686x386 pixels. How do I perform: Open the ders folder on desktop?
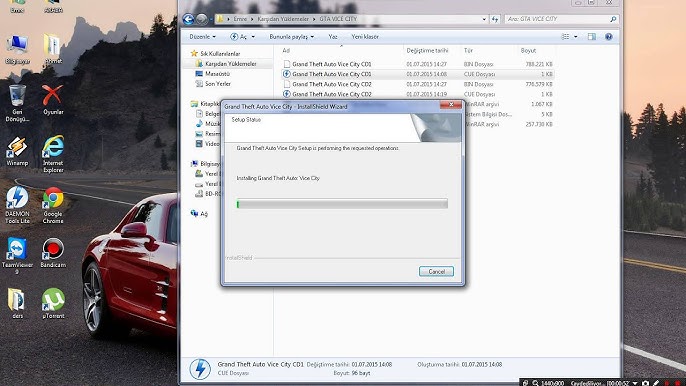pyautogui.click(x=17, y=304)
